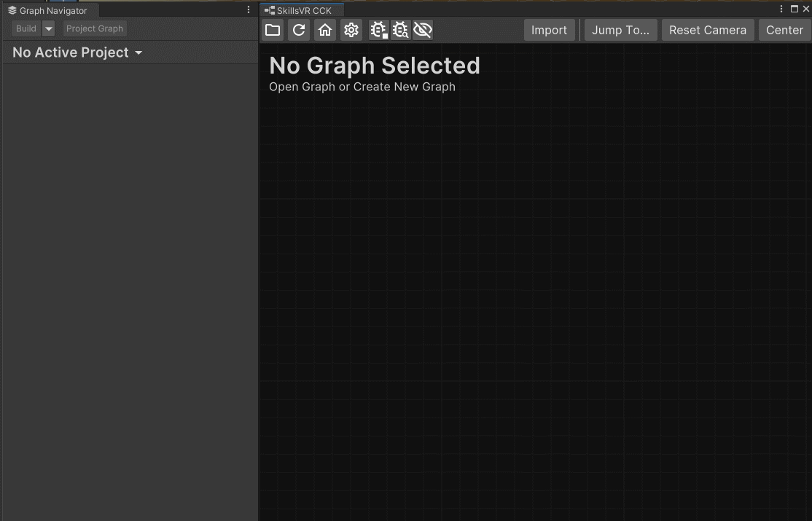Maximize the SkillsVR CCK window
The width and height of the screenshot is (812, 521).
pos(795,9)
